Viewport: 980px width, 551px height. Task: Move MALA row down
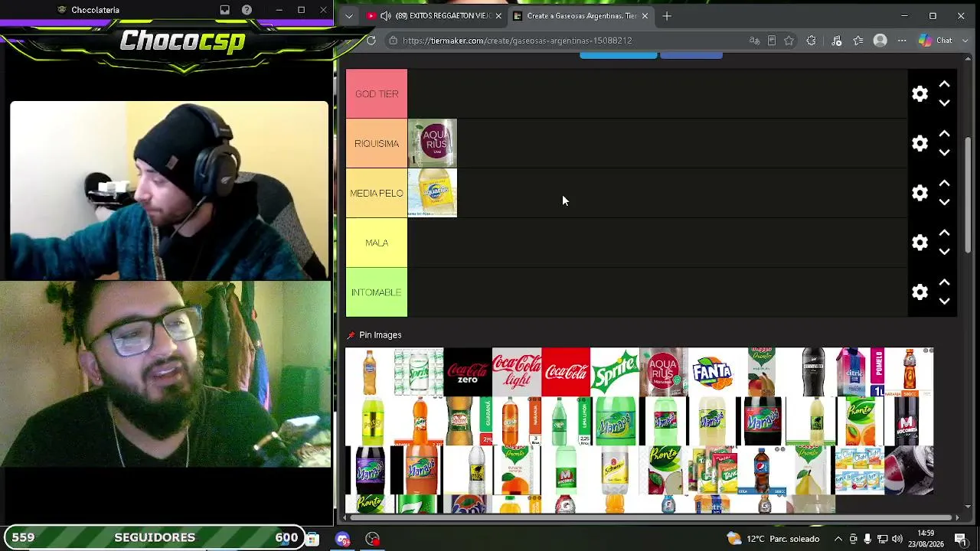point(945,253)
